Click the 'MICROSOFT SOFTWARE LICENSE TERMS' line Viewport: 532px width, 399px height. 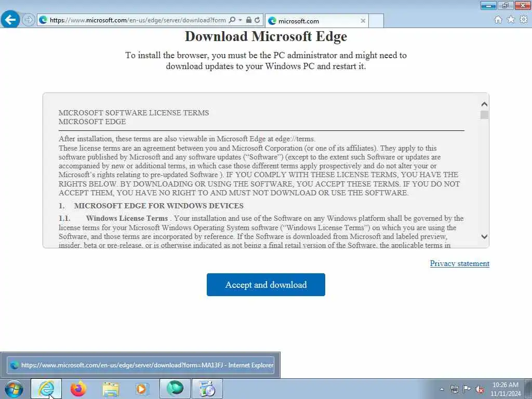click(134, 113)
